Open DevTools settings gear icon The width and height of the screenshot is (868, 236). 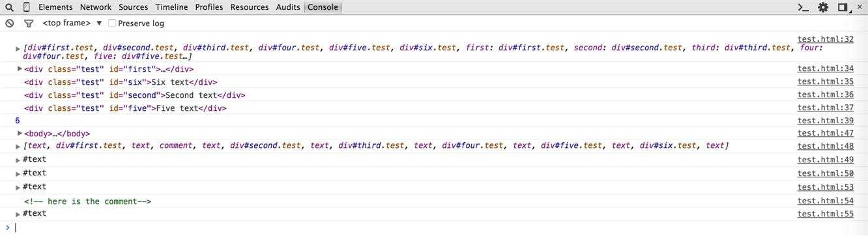(x=823, y=7)
